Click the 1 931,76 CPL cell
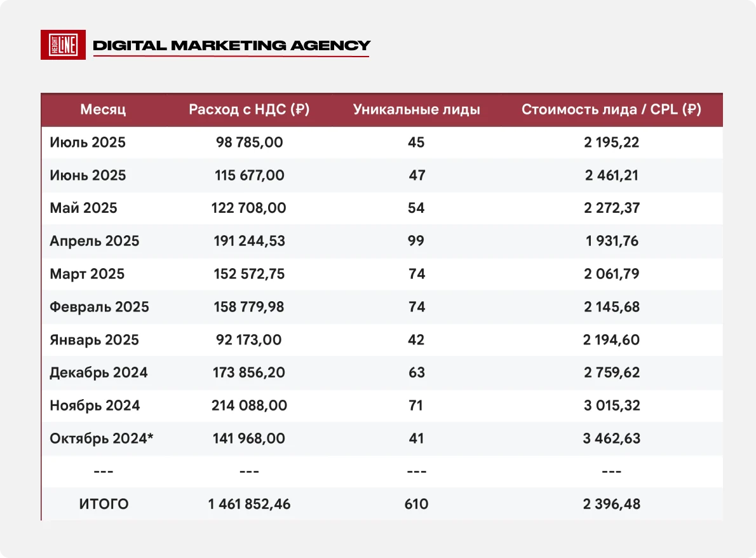 (612, 241)
